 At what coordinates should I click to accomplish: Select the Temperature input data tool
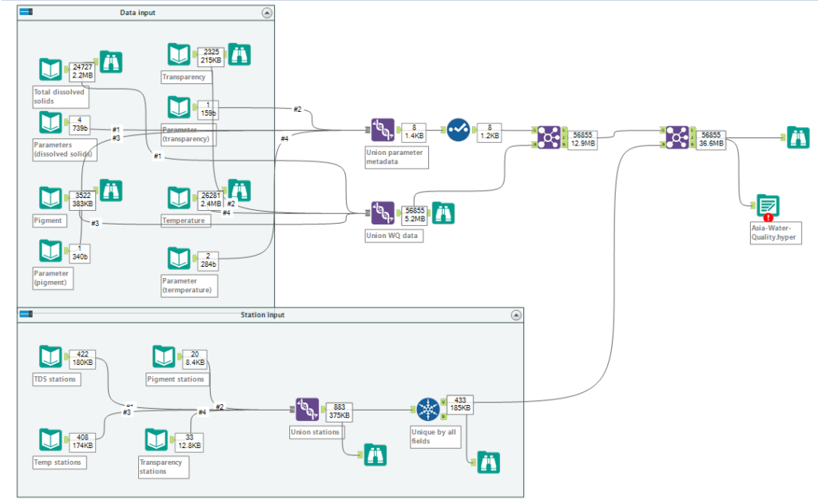pos(179,198)
